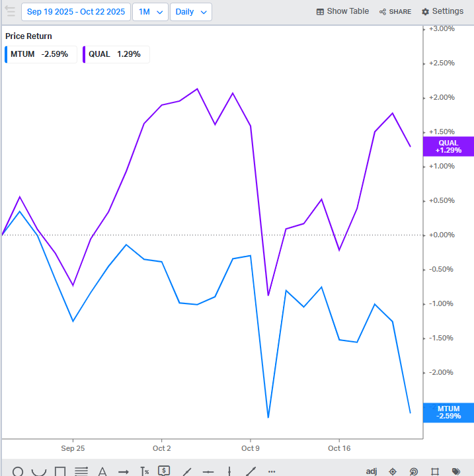The width and height of the screenshot is (474, 476).
Task: Open more drawing tools ellipsis
Action: 272,472
